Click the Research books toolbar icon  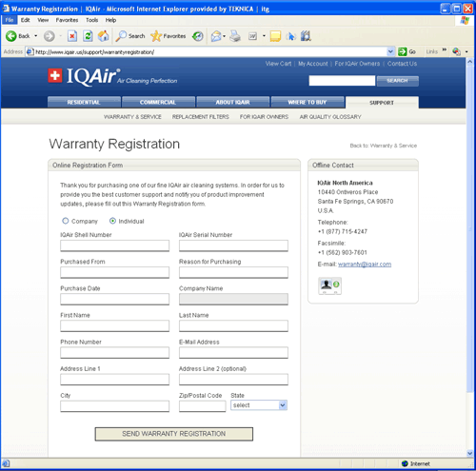click(306, 36)
